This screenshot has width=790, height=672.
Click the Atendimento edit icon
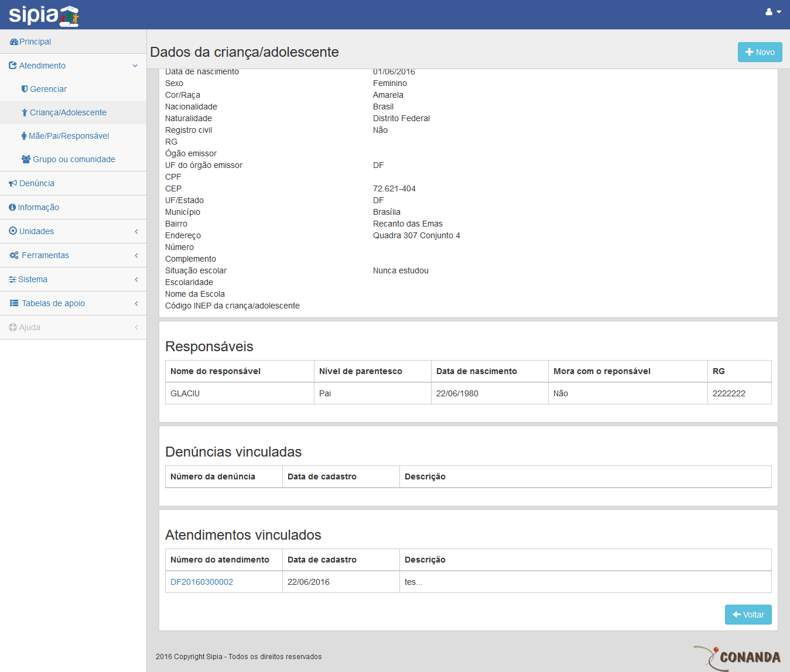pos(13,66)
